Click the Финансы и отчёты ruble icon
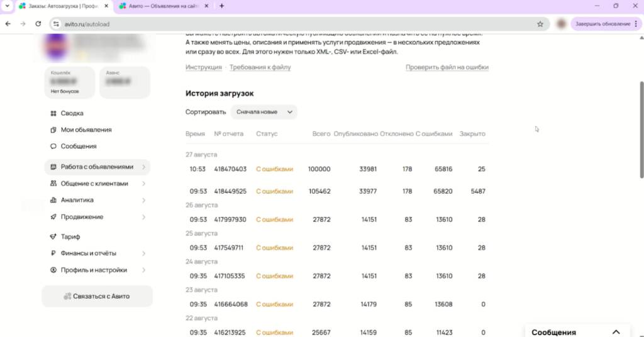644x337 pixels. pyautogui.click(x=53, y=253)
